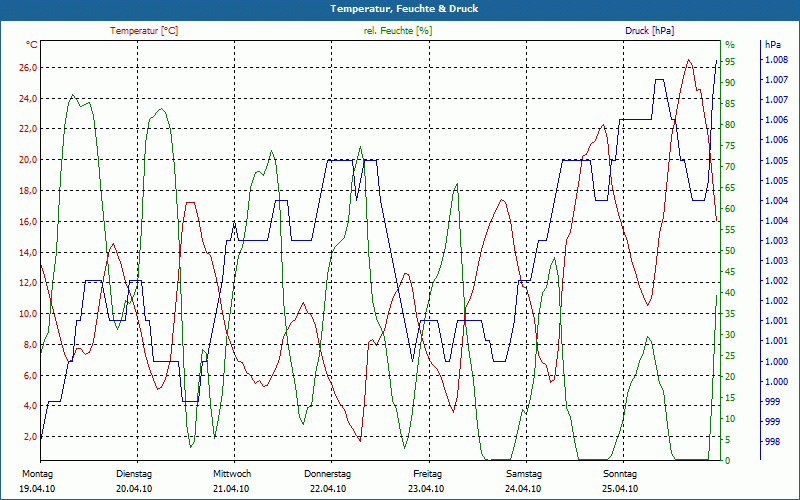Viewport: 800px width, 500px height.
Task: Click the '0' humidity axis tick
Action: [x=728, y=461]
